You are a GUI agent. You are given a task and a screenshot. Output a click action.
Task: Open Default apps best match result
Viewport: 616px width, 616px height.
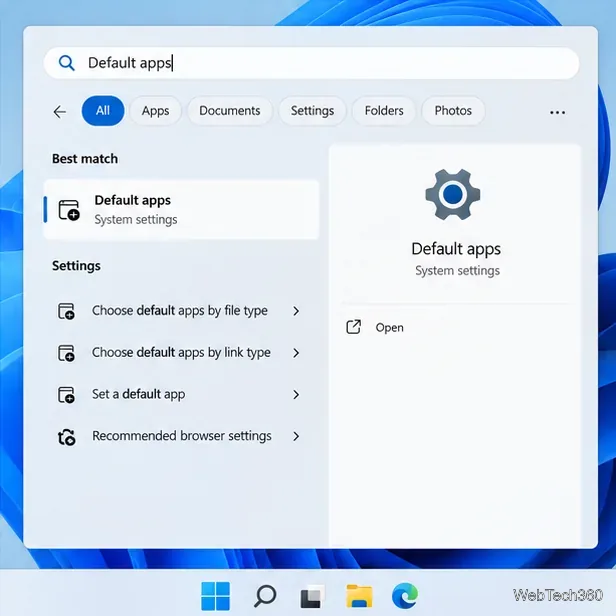(x=181, y=209)
